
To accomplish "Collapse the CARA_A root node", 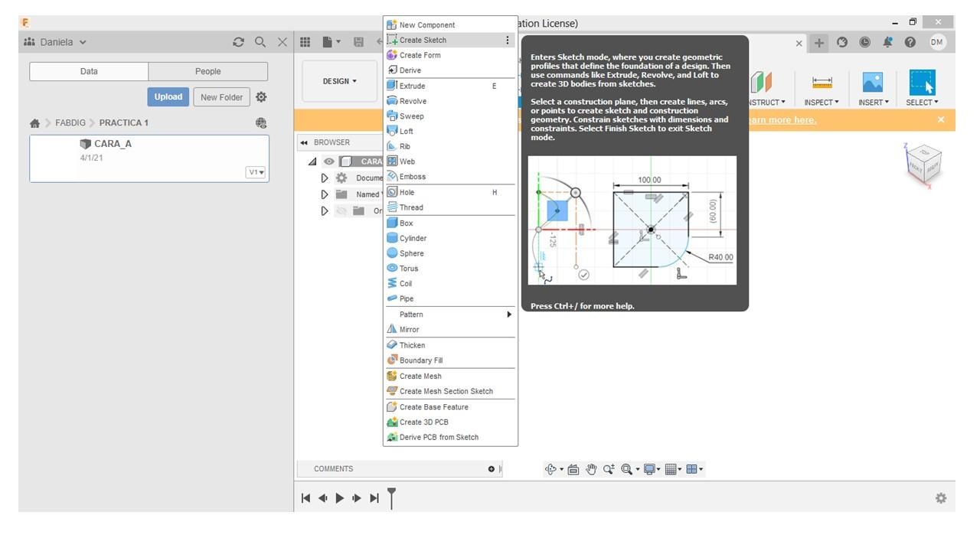I will click(312, 161).
